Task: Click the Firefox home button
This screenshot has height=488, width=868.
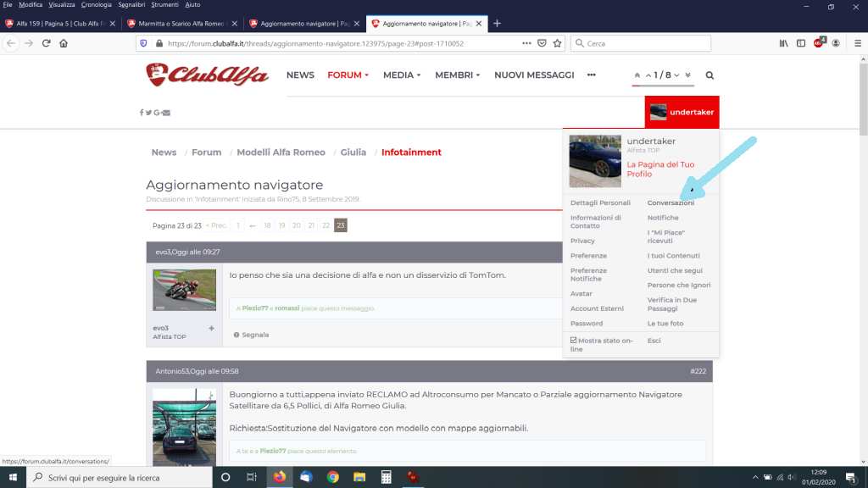Action: (64, 43)
